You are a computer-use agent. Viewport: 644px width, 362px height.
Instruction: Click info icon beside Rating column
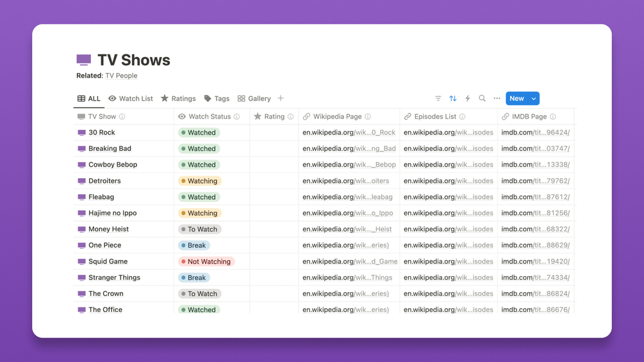click(290, 117)
